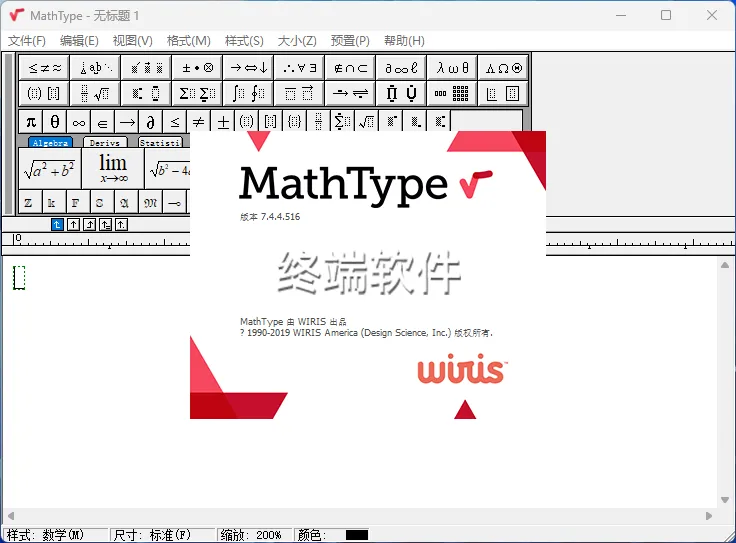Insert the less-than-or-equal symbol from small bar
Viewport: 736px width, 543px height.
[175, 122]
